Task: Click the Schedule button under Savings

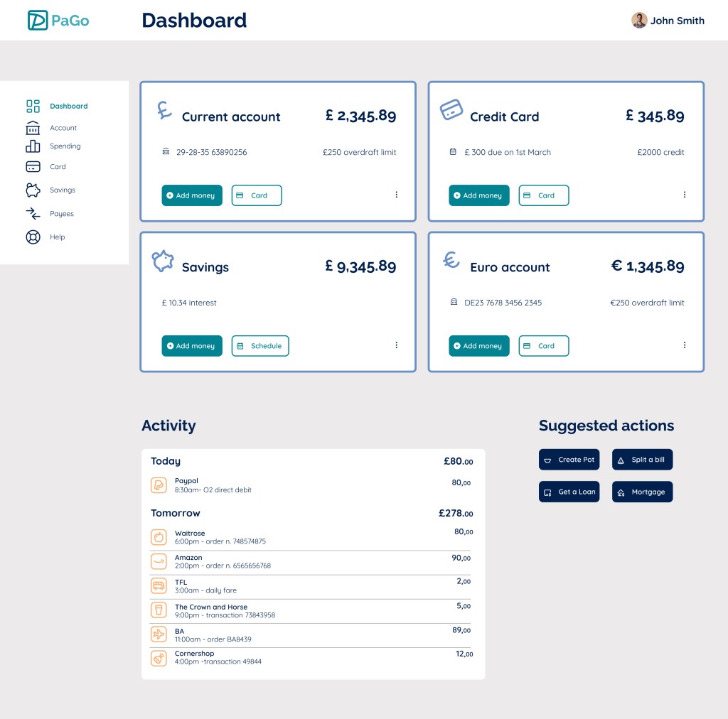Action: 260,346
